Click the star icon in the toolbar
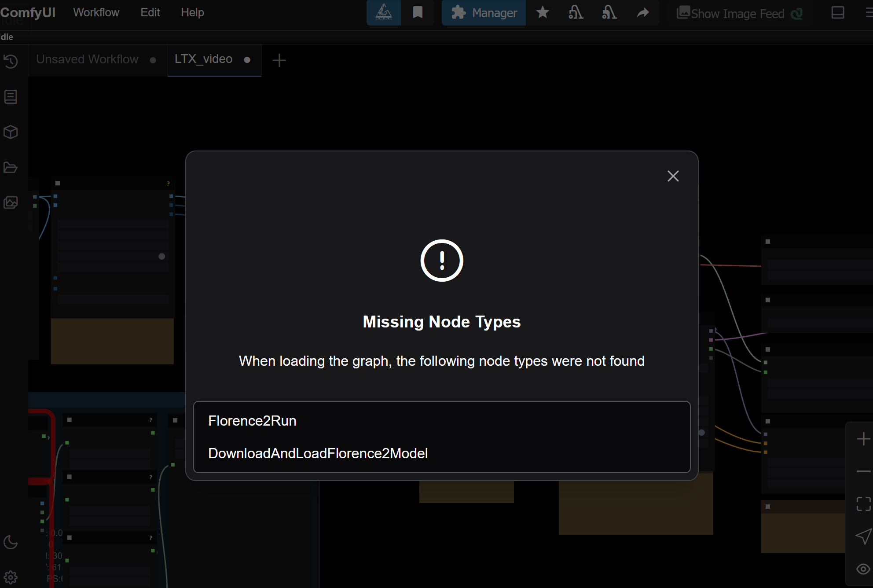Screen dimensions: 873x588 (543, 13)
